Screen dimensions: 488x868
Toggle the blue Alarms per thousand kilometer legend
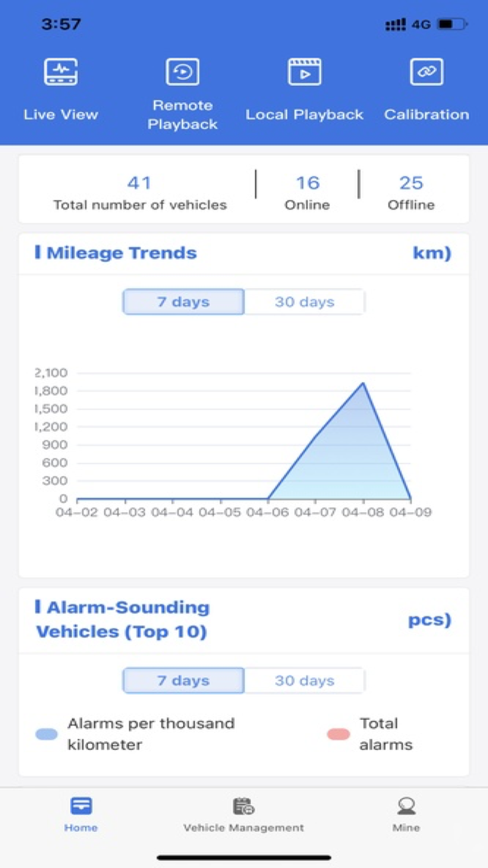[x=47, y=734]
